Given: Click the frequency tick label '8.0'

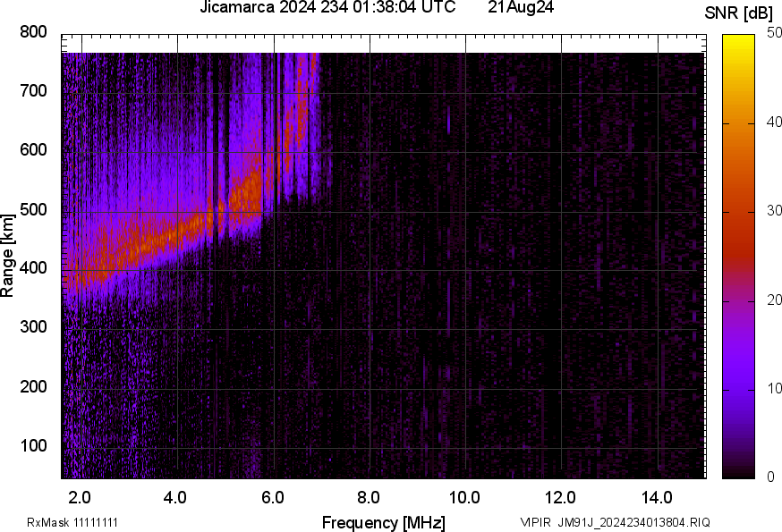Looking at the screenshot, I should (x=368, y=498).
